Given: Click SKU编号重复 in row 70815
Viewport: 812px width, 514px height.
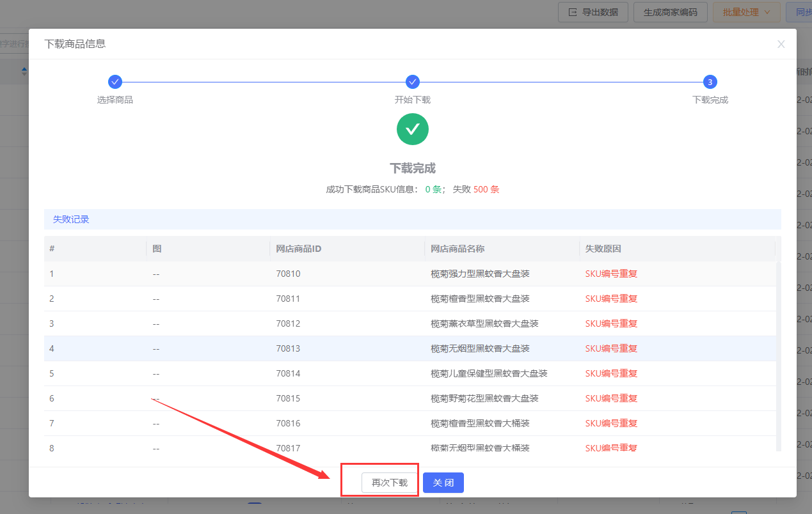Looking at the screenshot, I should (x=611, y=398).
